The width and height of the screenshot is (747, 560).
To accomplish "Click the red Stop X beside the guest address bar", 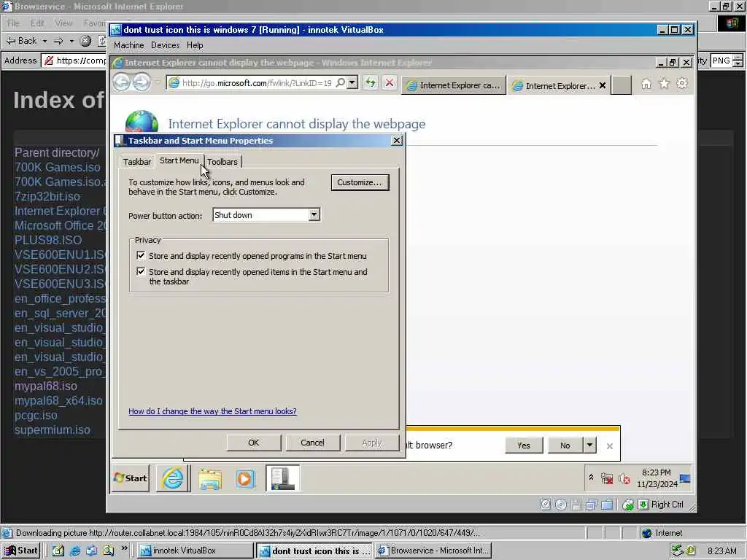I will point(390,83).
